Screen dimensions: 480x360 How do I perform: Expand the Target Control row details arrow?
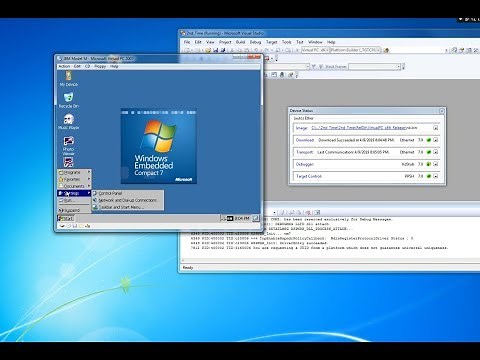coord(435,176)
